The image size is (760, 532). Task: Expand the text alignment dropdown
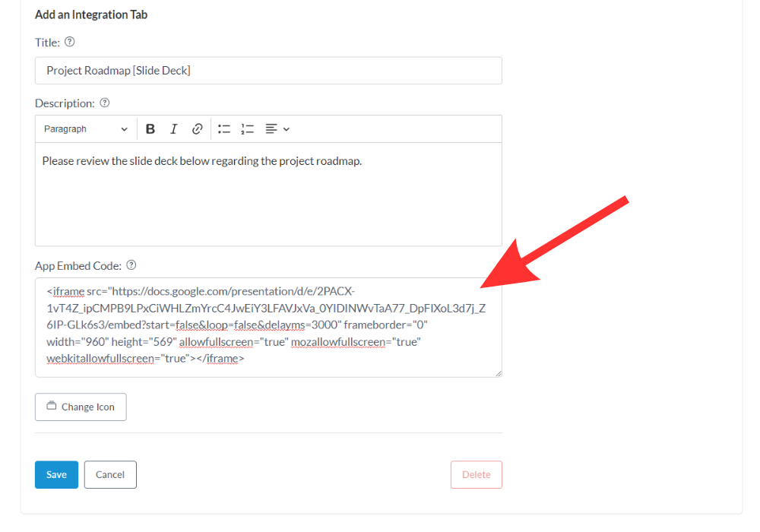[x=277, y=129]
